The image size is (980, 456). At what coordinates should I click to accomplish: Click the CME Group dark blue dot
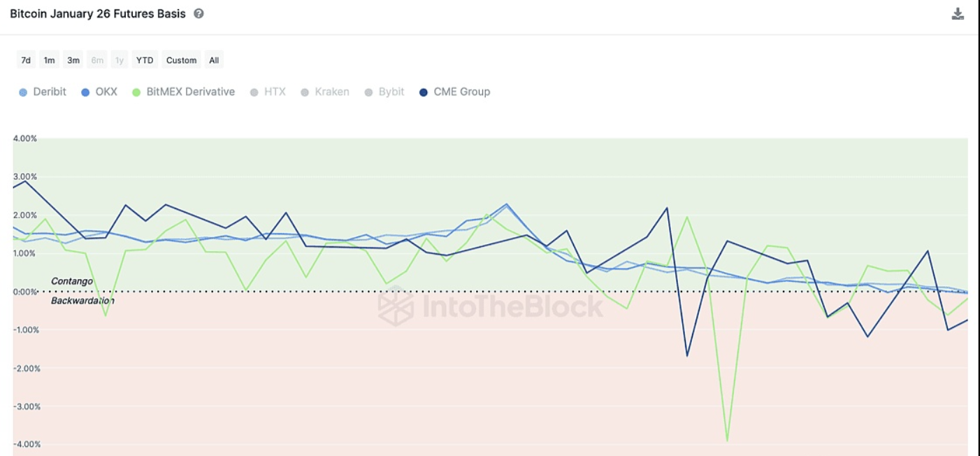[x=424, y=92]
